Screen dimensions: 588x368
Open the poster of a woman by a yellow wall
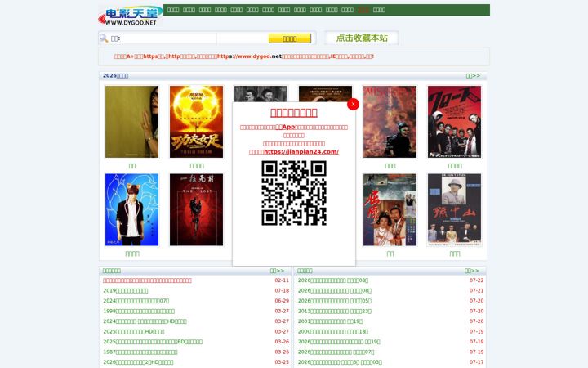[131, 122]
